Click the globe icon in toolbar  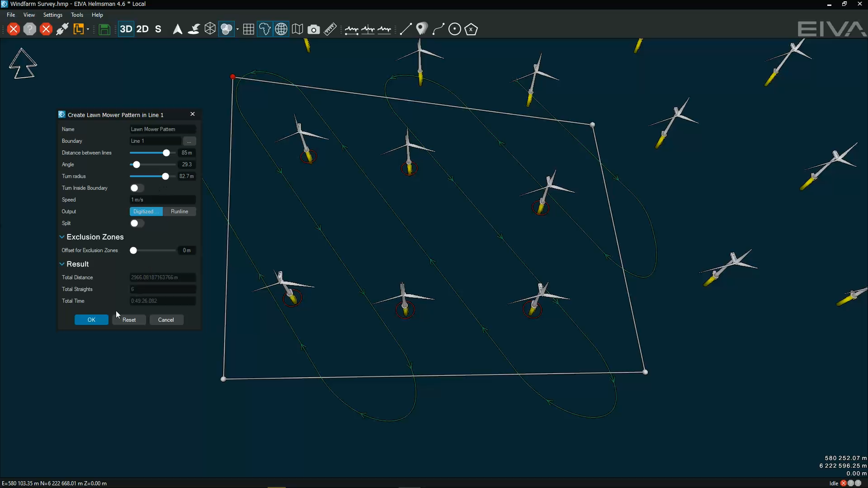click(x=281, y=29)
